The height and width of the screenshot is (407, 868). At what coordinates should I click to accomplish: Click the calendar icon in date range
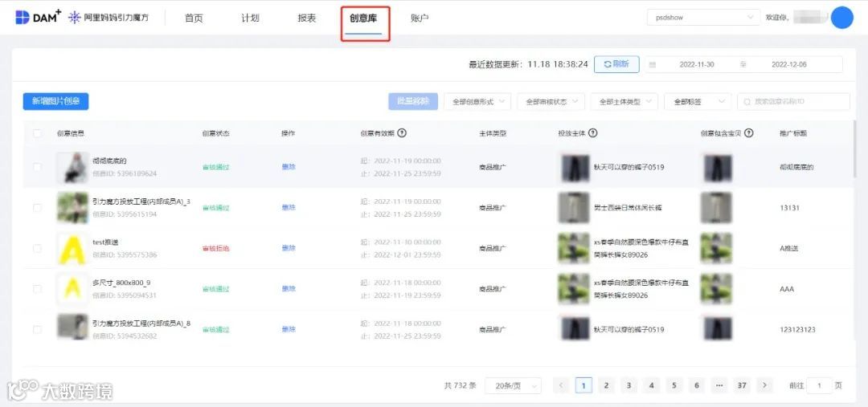coord(652,65)
